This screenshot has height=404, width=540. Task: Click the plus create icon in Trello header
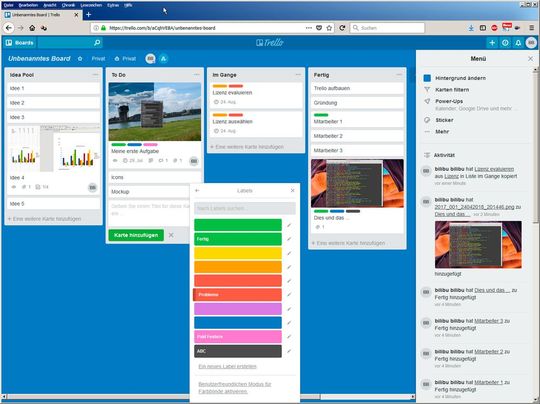492,43
